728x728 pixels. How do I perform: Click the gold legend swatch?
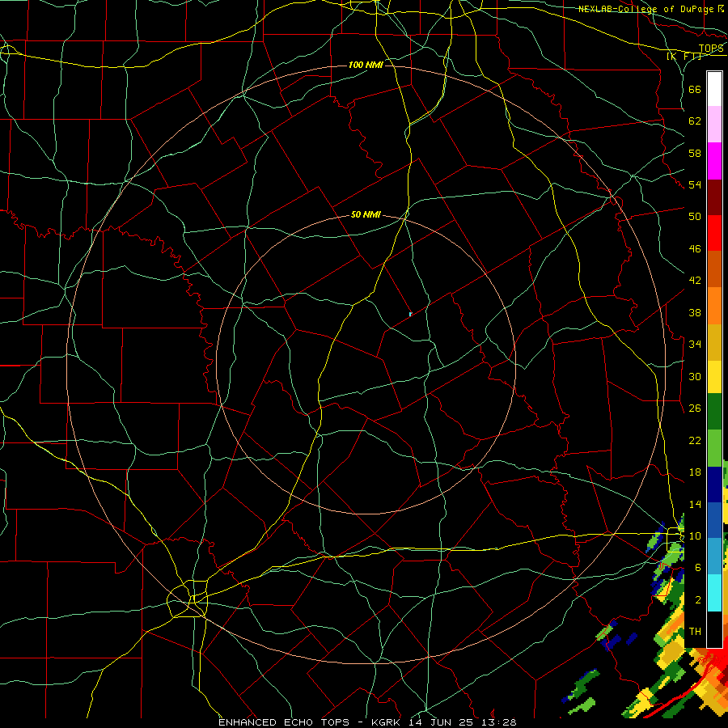tap(714, 342)
